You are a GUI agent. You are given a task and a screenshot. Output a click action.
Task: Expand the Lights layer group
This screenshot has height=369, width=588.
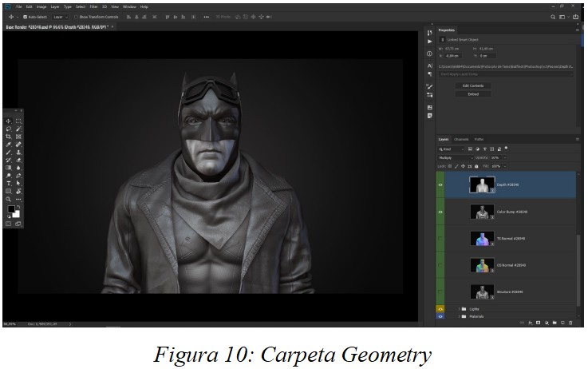coord(460,308)
